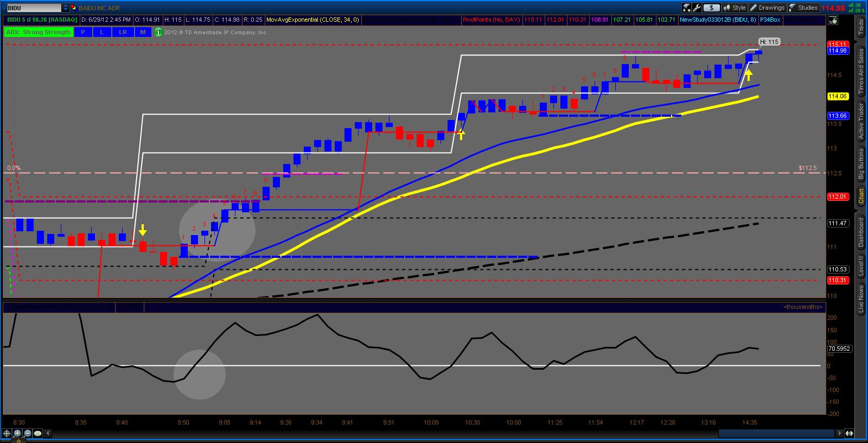The height and width of the screenshot is (443, 868).
Task: Click the color link icon beside BAIDU INC ADR
Action: 74,8
